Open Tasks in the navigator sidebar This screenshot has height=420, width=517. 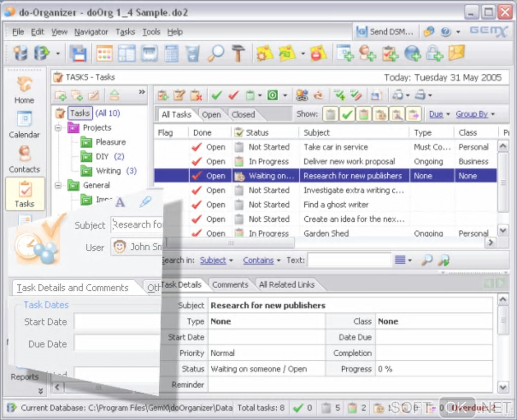pos(25,194)
